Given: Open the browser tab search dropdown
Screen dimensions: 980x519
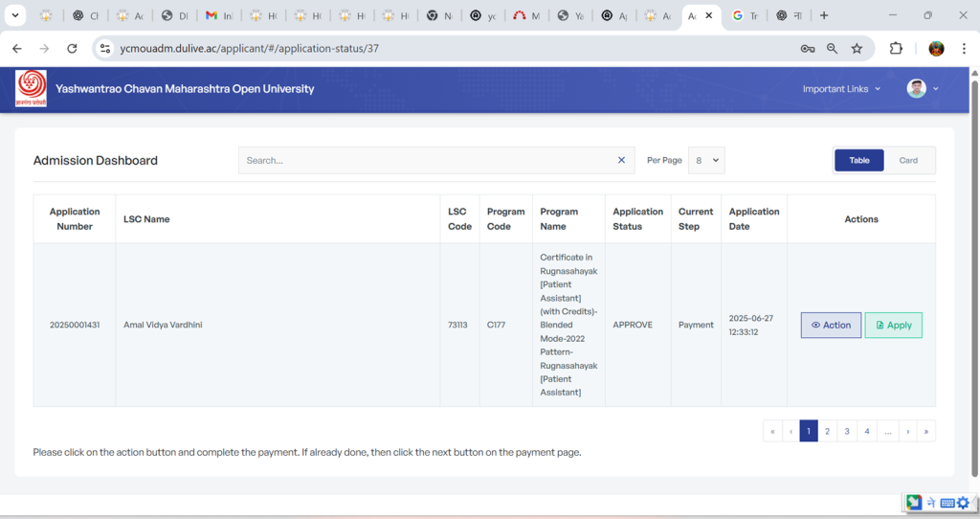Looking at the screenshot, I should [x=15, y=15].
